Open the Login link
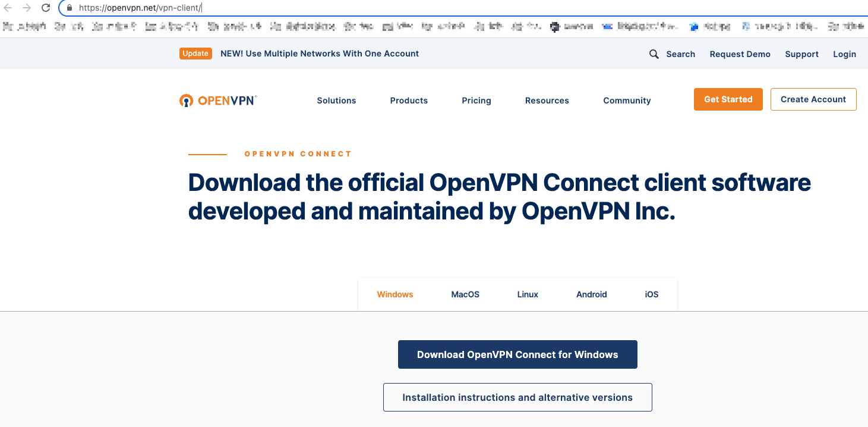Image resolution: width=868 pixels, height=427 pixels. pos(844,54)
